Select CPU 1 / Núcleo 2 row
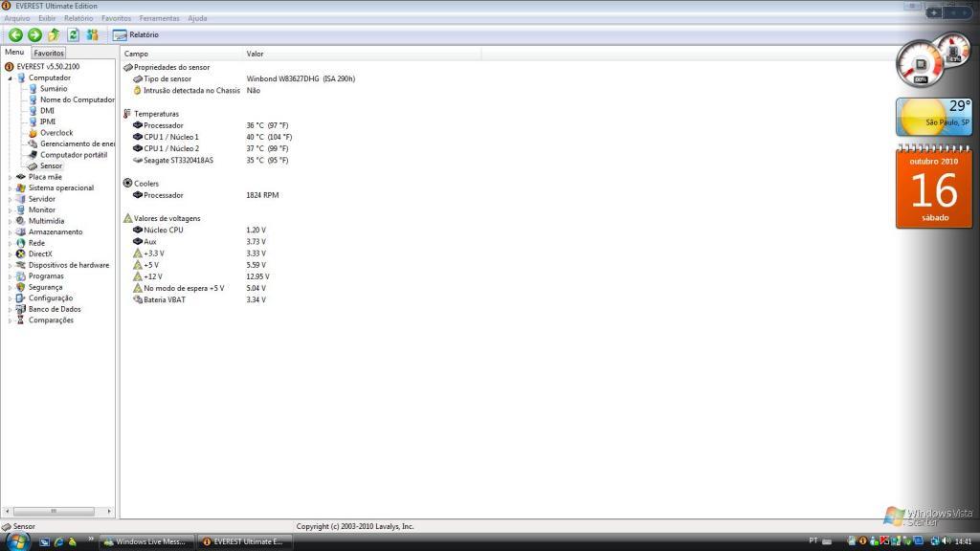This screenshot has height=551, width=980. pyautogui.click(x=211, y=148)
